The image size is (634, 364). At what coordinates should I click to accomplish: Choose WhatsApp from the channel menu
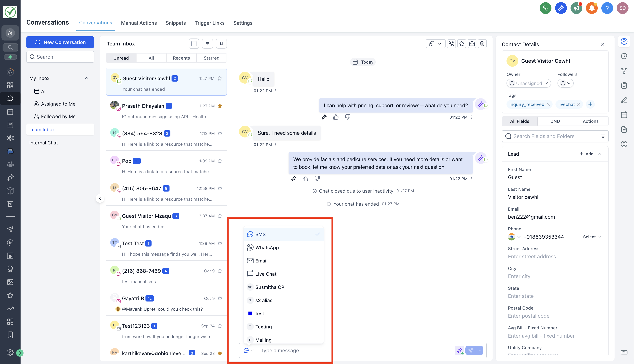pos(267,247)
